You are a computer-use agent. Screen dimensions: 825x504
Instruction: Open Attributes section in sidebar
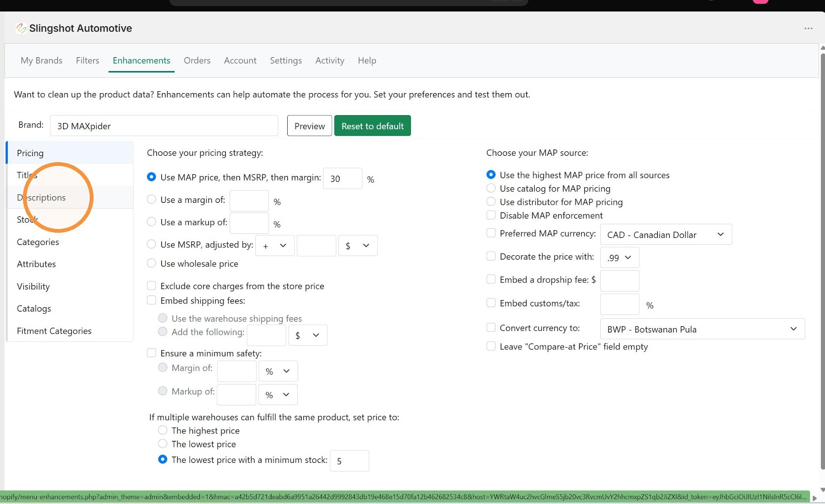pos(70,264)
